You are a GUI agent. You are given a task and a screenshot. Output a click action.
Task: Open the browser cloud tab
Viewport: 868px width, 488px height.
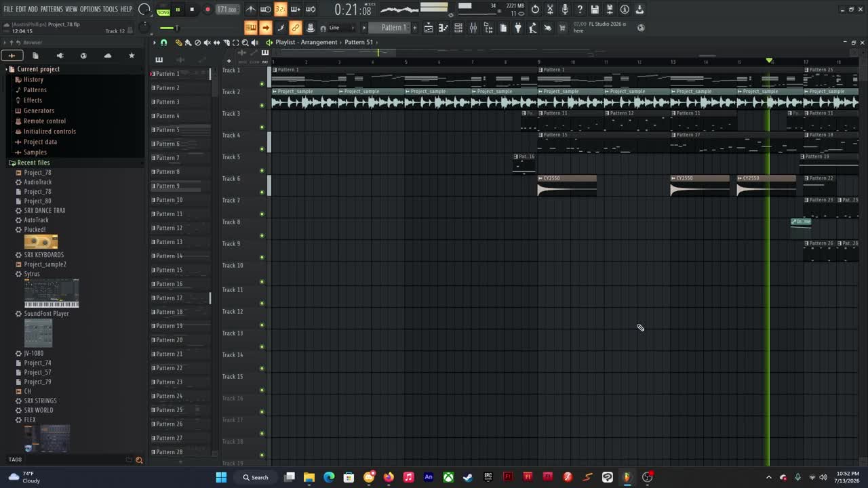tap(107, 56)
